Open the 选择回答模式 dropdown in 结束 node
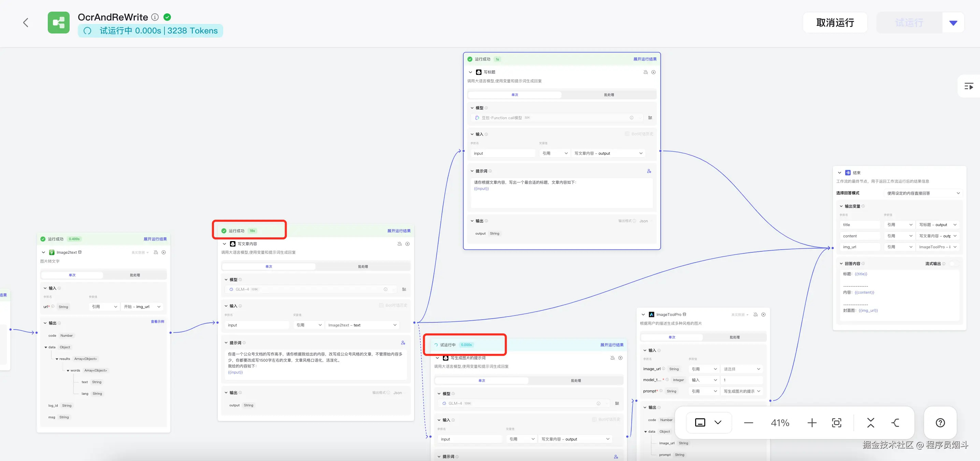This screenshot has height=461, width=980. pos(923,193)
